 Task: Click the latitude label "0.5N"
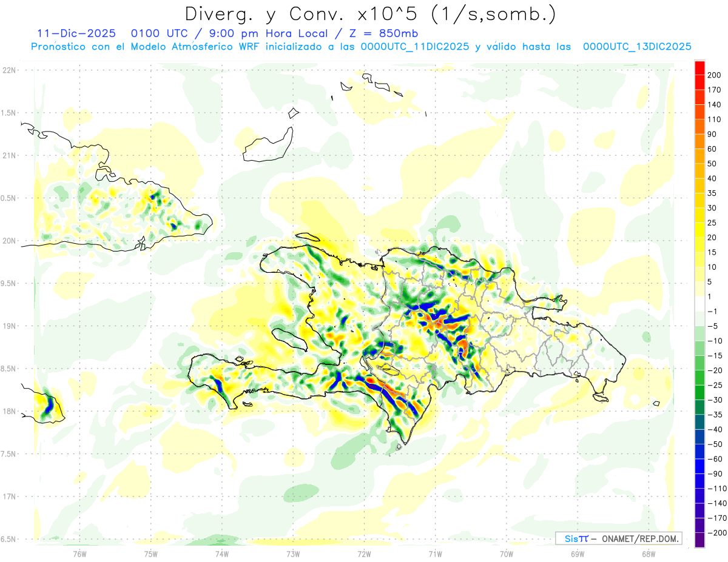tap(10, 198)
